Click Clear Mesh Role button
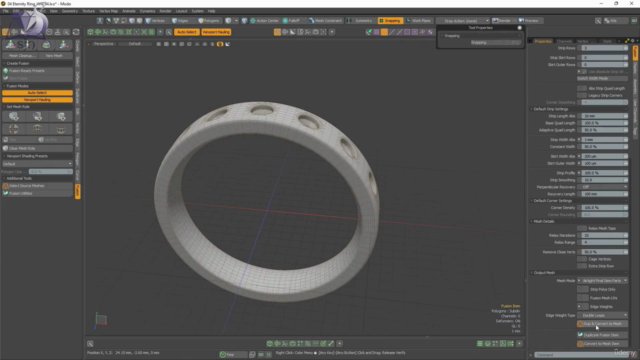 click(37, 149)
